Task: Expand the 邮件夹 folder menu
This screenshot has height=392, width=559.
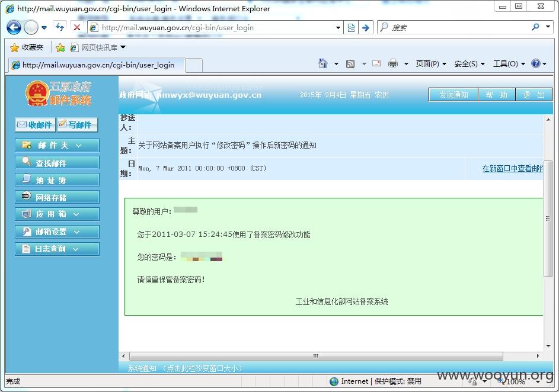Action: coord(57,145)
